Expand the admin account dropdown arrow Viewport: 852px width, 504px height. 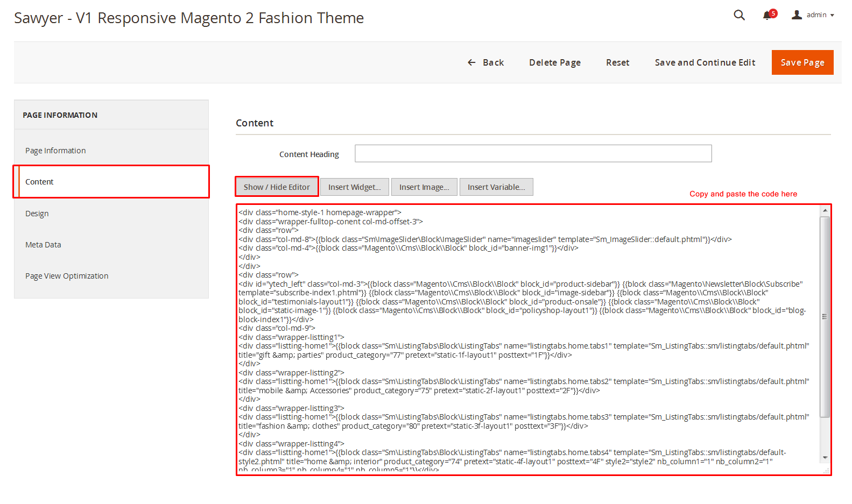pos(832,16)
